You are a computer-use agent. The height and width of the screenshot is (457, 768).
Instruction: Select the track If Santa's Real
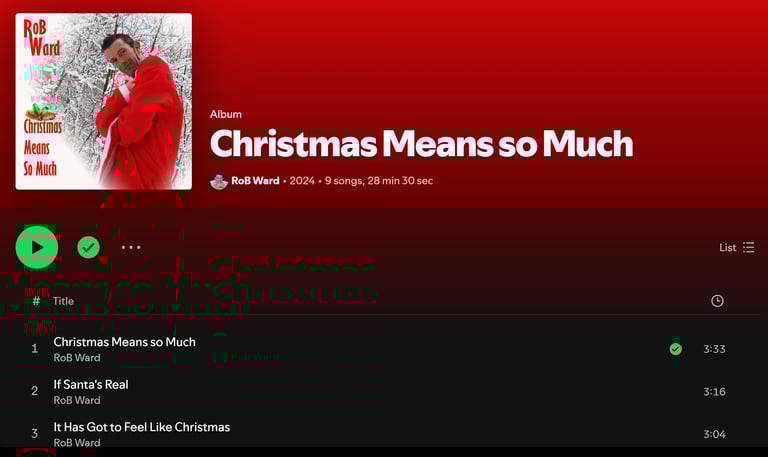(x=91, y=385)
